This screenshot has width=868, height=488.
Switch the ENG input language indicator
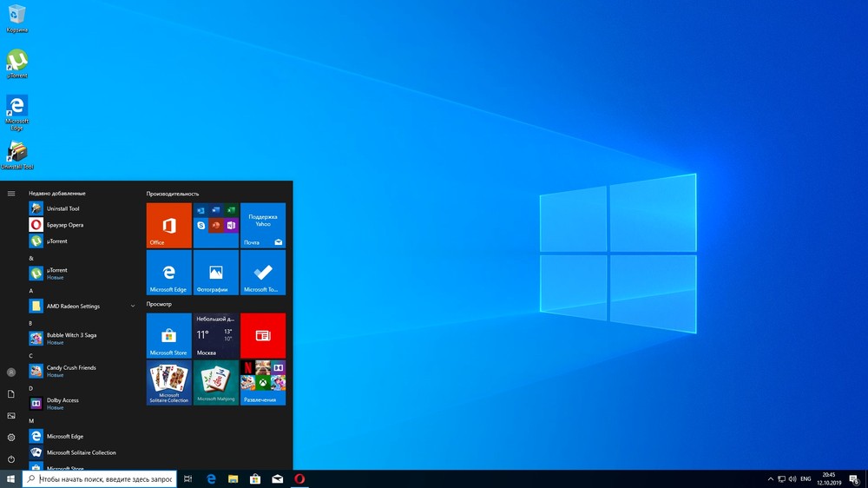pyautogui.click(x=806, y=478)
